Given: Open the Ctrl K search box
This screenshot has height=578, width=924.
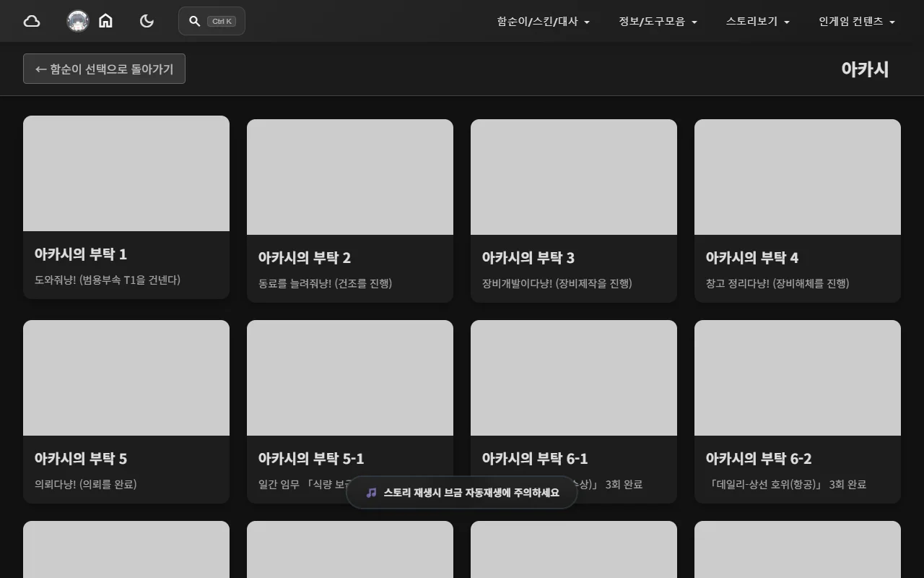Looking at the screenshot, I should (x=212, y=21).
